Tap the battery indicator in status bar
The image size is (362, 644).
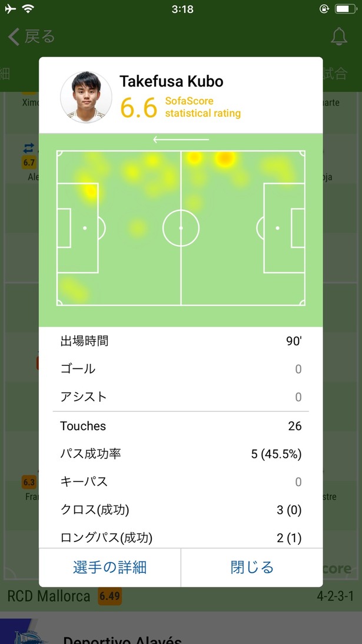346,9
